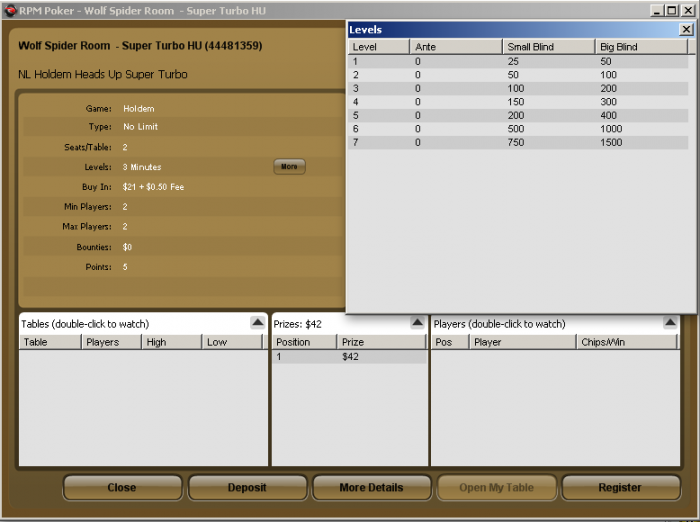Collapse the Players panel arrow
The height and width of the screenshot is (522, 700).
click(670, 322)
